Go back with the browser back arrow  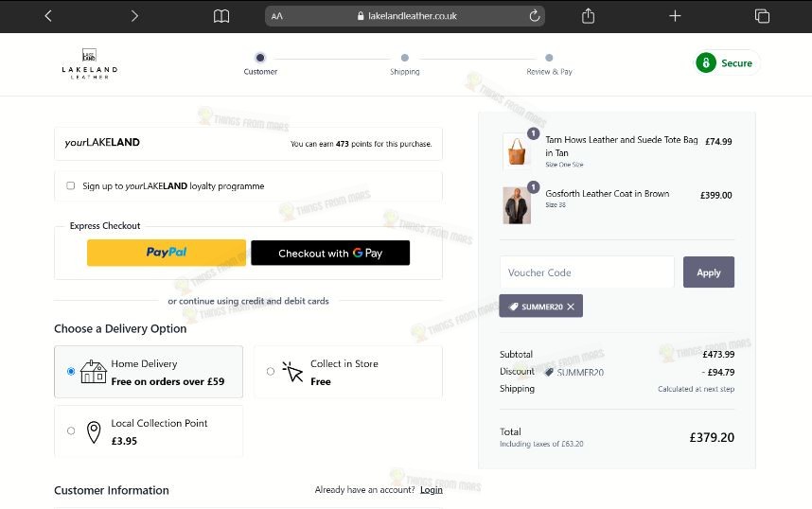[x=48, y=16]
